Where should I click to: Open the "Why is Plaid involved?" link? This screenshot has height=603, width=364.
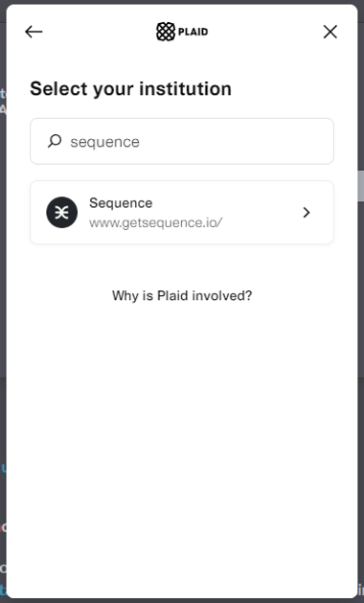click(182, 295)
